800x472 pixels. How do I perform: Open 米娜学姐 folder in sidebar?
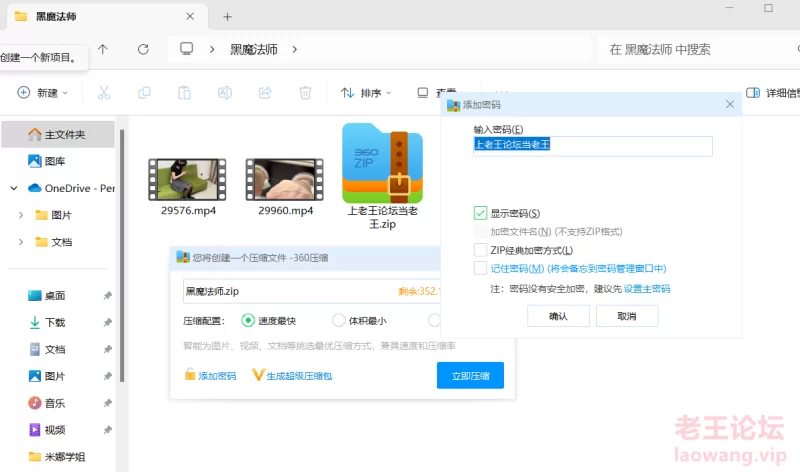pos(58,457)
